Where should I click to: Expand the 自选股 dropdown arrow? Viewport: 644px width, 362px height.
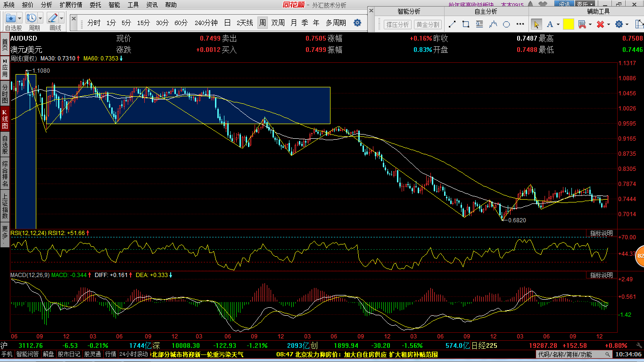[x=20, y=18]
